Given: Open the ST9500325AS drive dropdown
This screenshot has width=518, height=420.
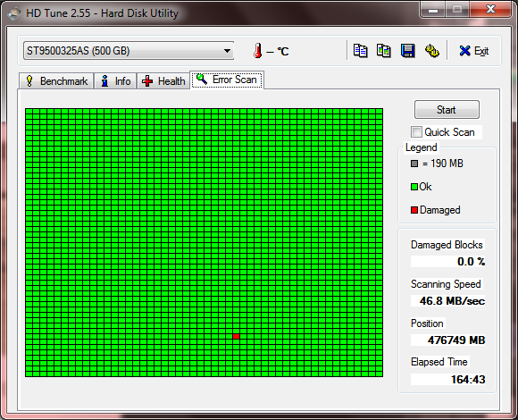Looking at the screenshot, I should coord(129,51).
